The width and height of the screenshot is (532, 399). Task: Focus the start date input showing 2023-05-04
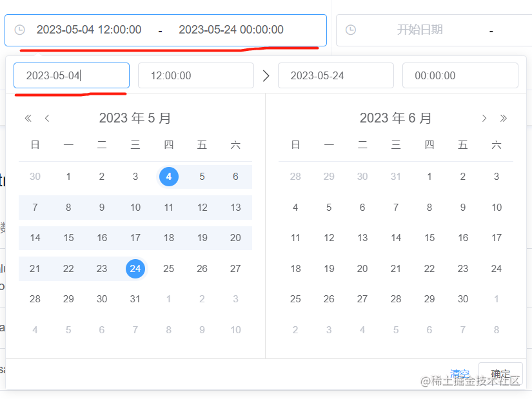pos(71,75)
